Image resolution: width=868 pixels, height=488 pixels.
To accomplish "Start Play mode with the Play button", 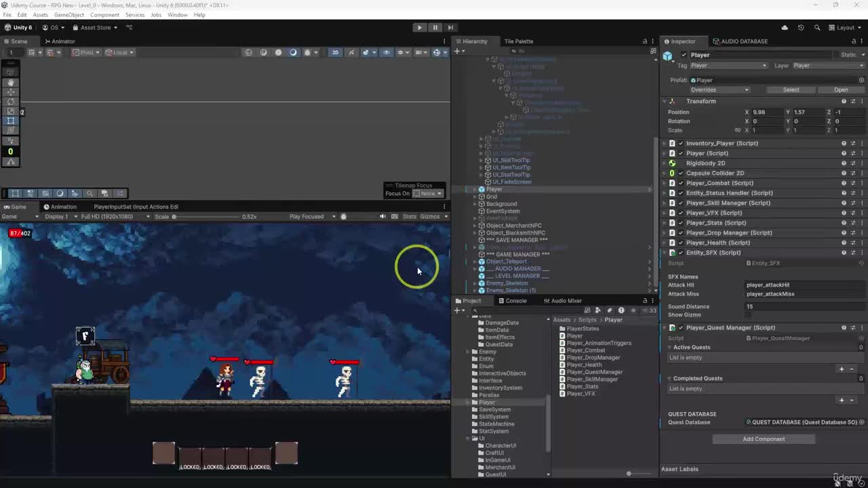I will pos(420,28).
